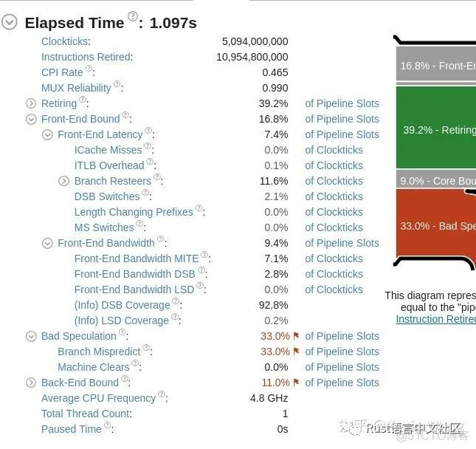
Task: Open help for MUX Reliability
Action: point(117,86)
